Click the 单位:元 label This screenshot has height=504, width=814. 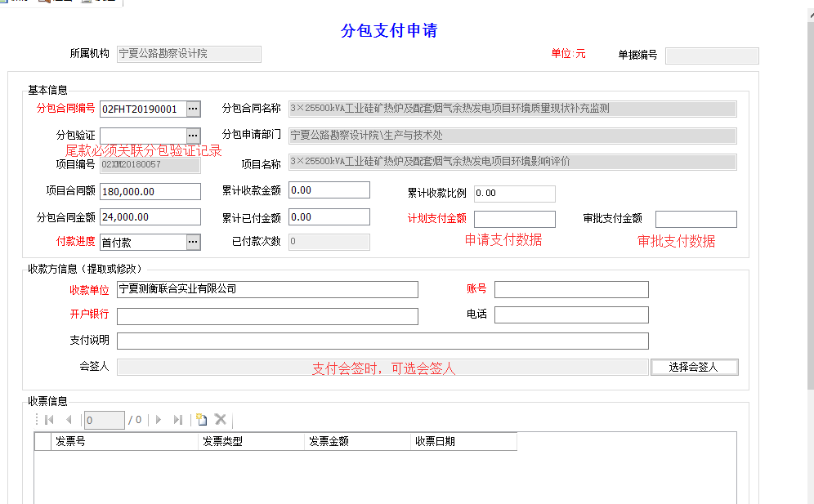click(x=568, y=53)
